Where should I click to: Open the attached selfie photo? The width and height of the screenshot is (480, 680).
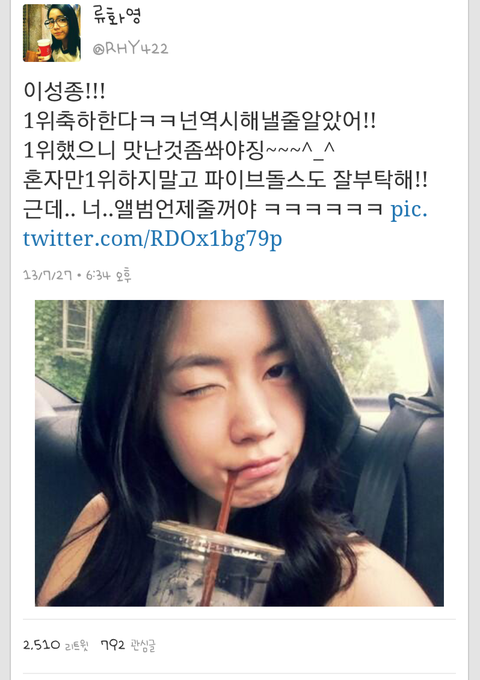[x=239, y=453]
